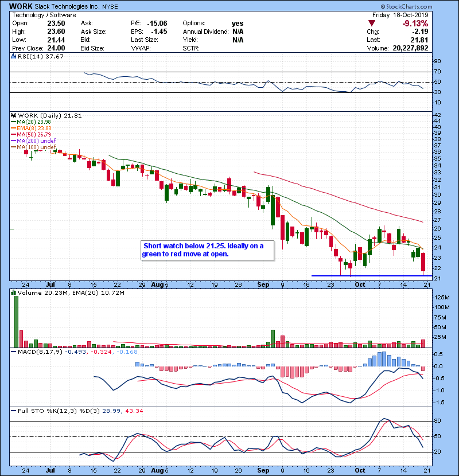Click the Slack Technologies Inc. company name
Screen dimensions: 459x476
[x=67, y=7]
